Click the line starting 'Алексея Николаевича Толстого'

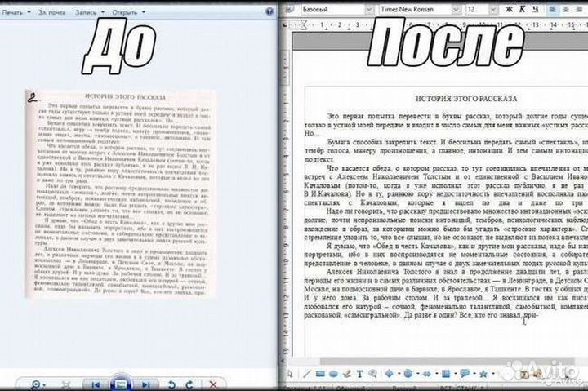tap(457, 272)
